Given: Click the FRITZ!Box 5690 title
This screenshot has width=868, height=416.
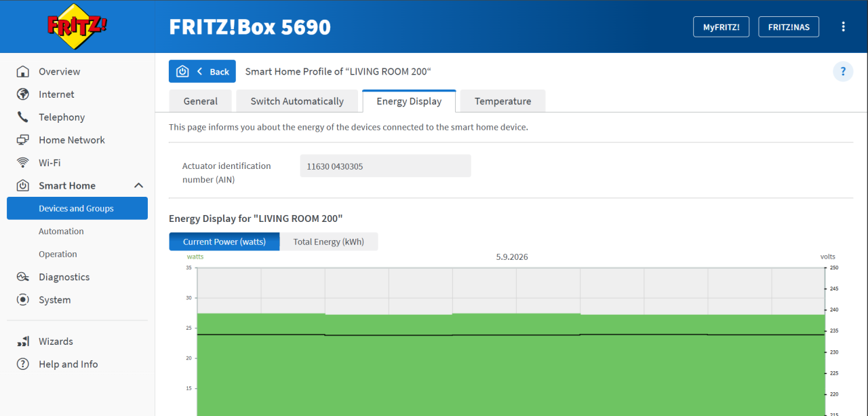Looking at the screenshot, I should pyautogui.click(x=250, y=27).
